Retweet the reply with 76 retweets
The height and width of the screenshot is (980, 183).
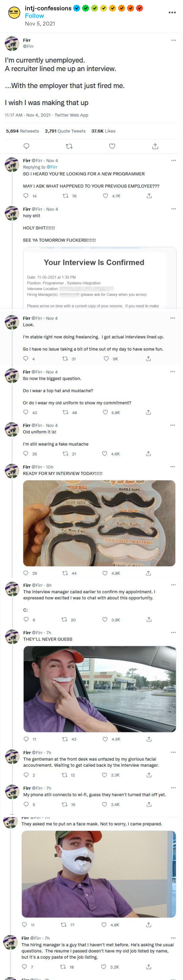pos(65,196)
